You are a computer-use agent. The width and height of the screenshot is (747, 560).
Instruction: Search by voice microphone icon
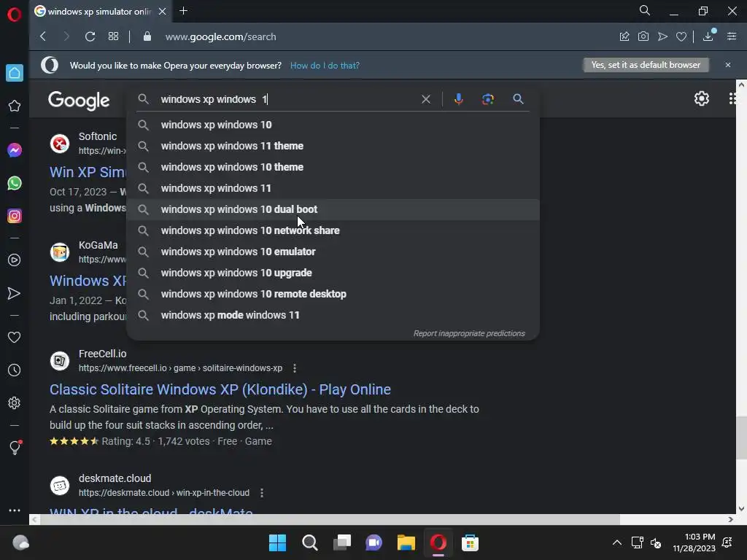point(458,99)
